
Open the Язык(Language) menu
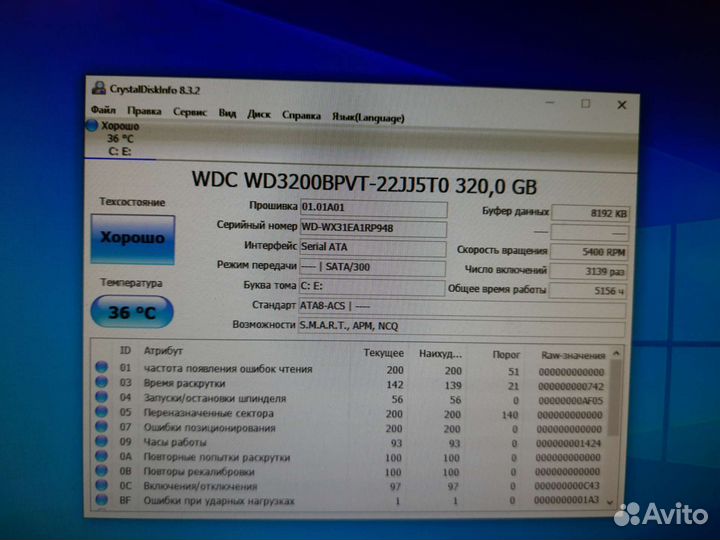368,117
